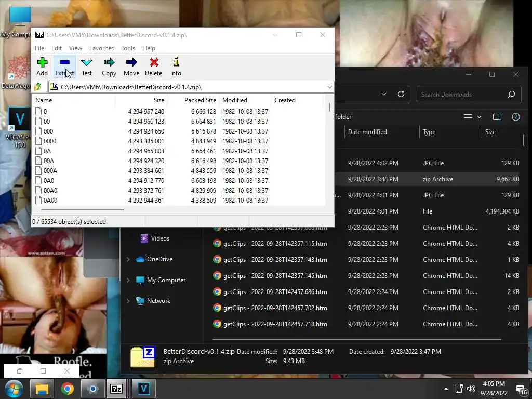The width and height of the screenshot is (532, 399).
Task: Open the Help menu in 7-Zip
Action: [149, 48]
